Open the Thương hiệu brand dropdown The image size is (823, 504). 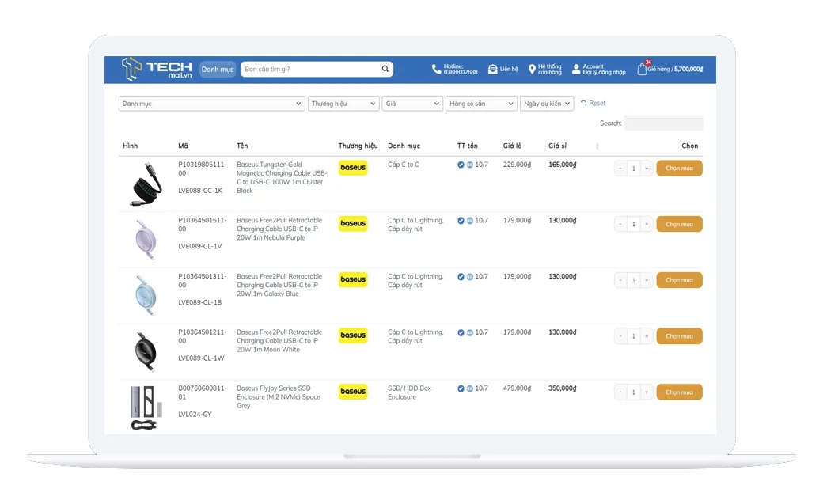343,104
